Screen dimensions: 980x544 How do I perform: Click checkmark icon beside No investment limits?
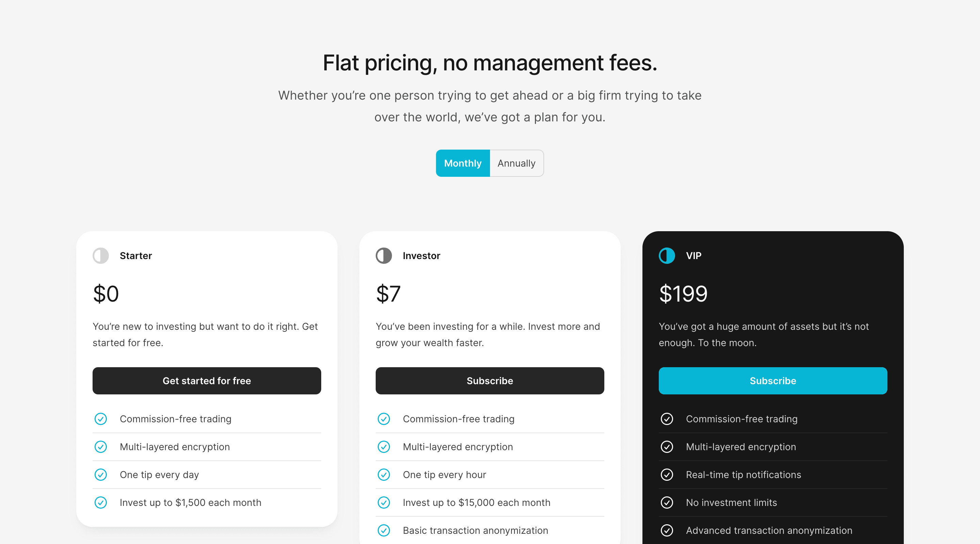(667, 503)
